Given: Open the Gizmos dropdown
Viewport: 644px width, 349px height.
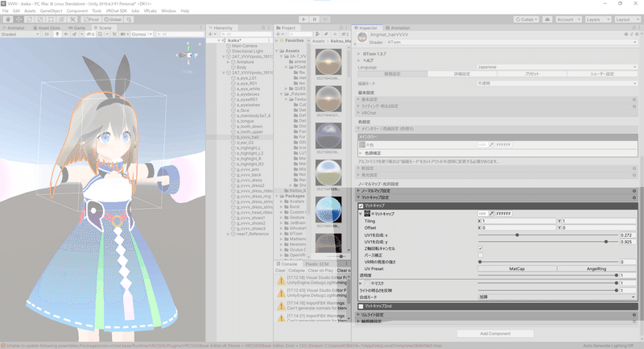Looking at the screenshot, I should point(142,34).
